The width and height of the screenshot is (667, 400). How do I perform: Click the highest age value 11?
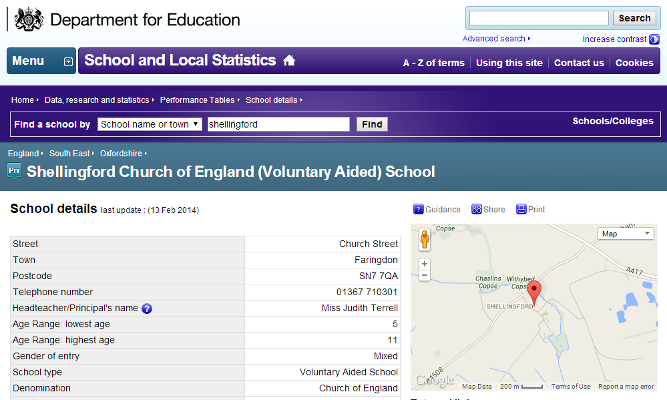click(392, 340)
